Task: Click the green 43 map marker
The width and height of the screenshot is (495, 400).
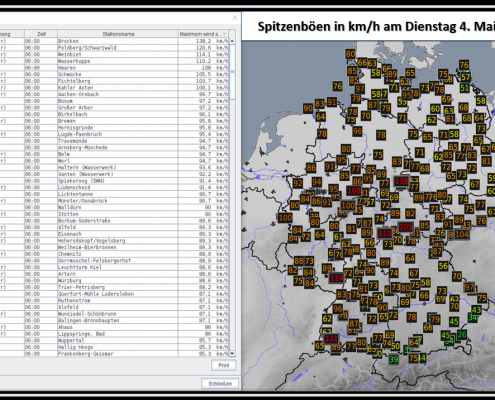Action: (x=476, y=310)
